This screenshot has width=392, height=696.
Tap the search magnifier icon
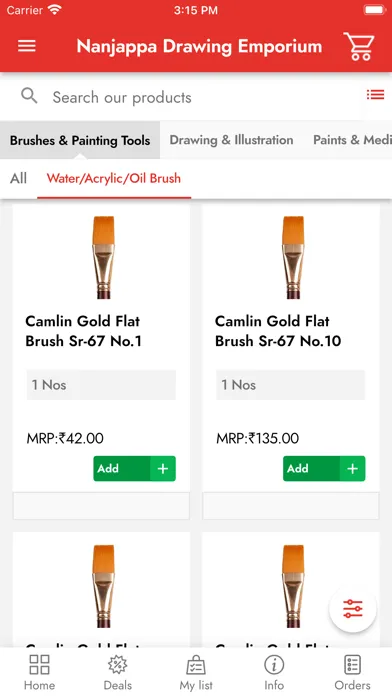point(29,96)
